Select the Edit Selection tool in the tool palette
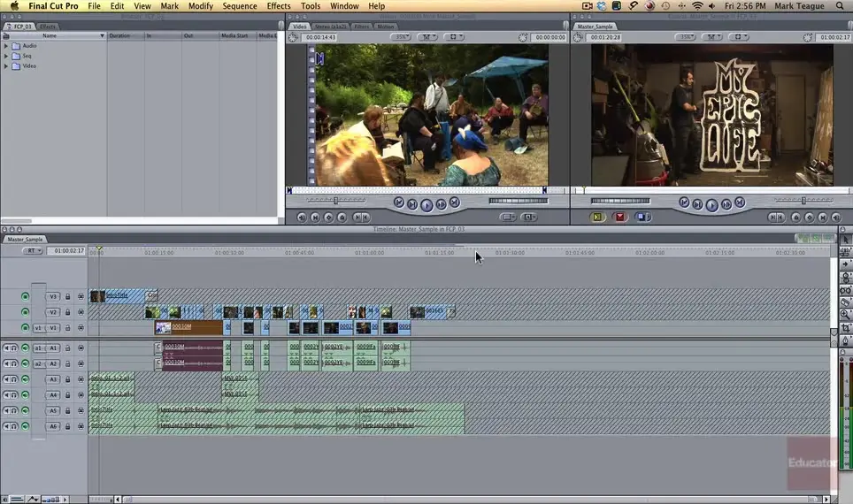The height and width of the screenshot is (504, 853). [845, 252]
